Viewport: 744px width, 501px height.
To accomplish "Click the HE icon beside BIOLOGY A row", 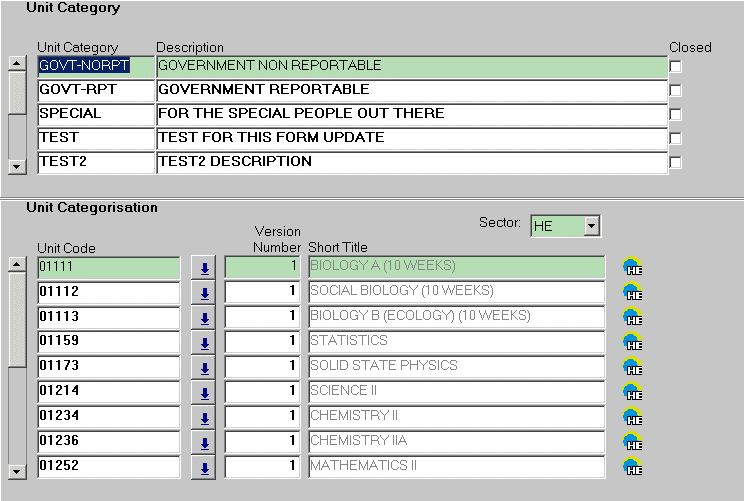I will 632,267.
